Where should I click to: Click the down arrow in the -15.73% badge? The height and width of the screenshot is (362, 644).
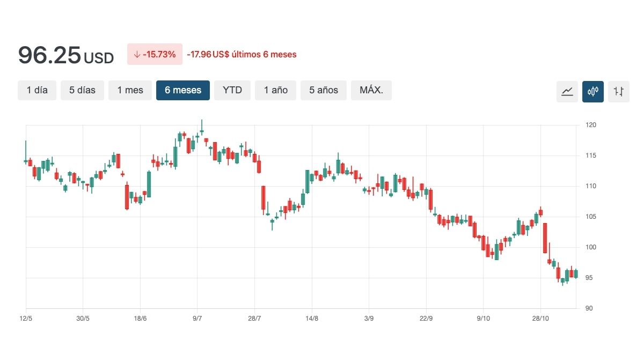[x=137, y=54]
